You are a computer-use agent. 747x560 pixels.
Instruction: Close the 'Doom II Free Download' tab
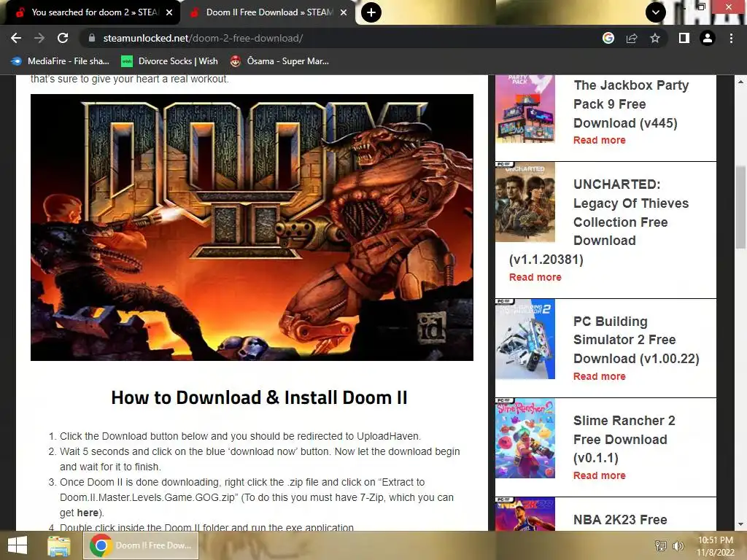tap(344, 12)
